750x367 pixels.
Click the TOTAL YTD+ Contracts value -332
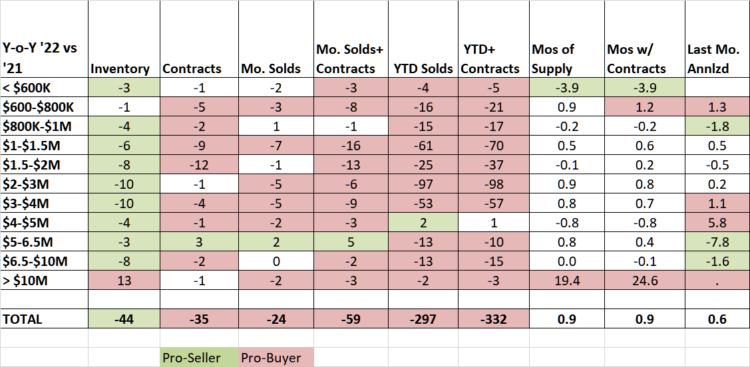[494, 319]
